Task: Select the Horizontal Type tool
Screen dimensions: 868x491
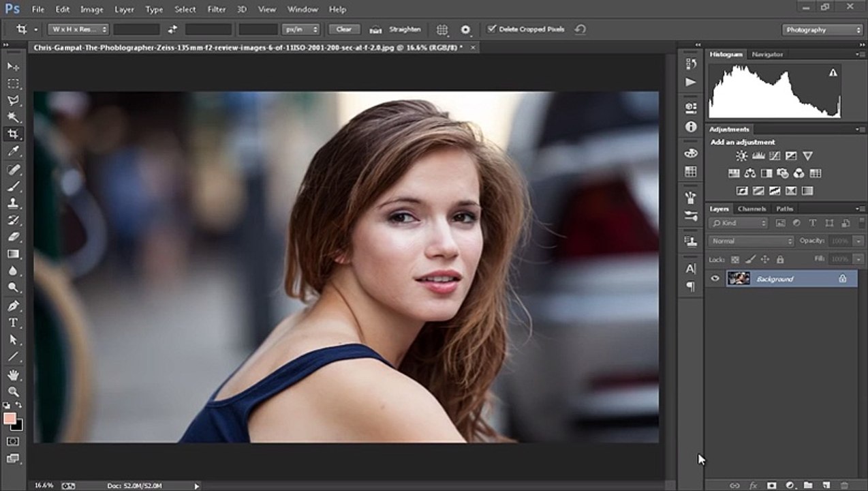Action: 13,323
